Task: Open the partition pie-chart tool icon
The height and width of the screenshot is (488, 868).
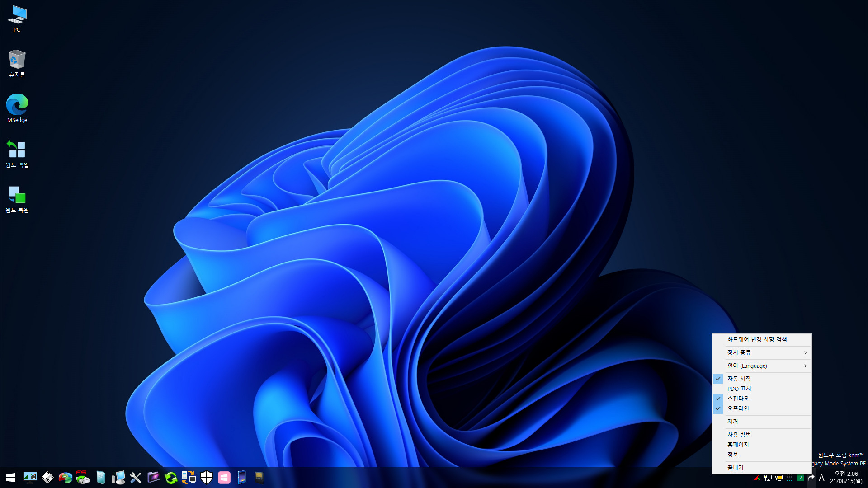Action: pyautogui.click(x=65, y=478)
